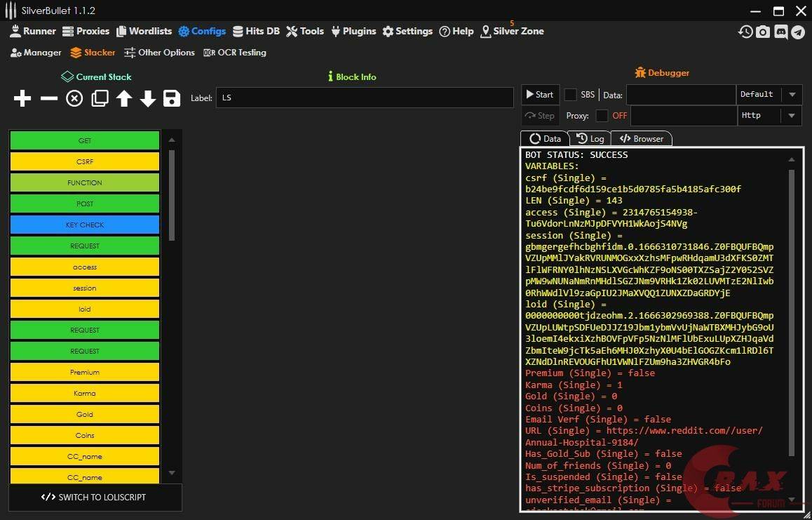Click the circled X disable block icon
This screenshot has height=520, width=812.
(74, 98)
